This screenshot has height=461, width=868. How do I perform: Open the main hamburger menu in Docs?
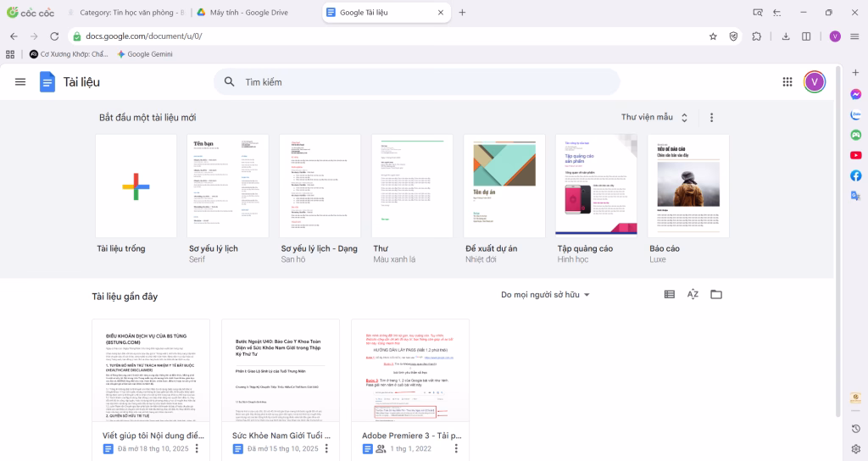[x=20, y=82]
